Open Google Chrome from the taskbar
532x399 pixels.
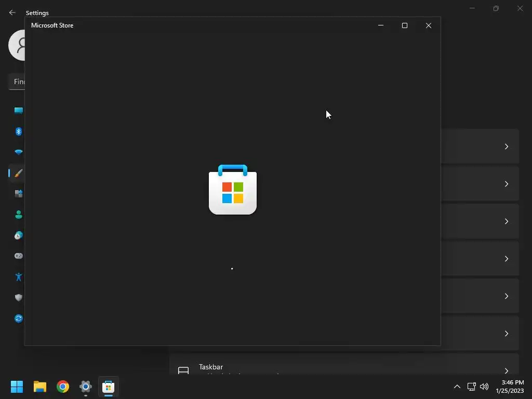63,387
